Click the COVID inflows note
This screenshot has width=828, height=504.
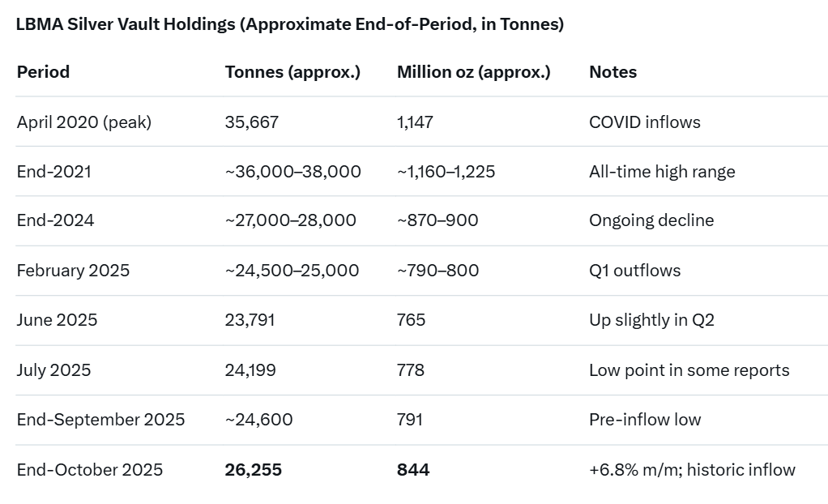644,122
